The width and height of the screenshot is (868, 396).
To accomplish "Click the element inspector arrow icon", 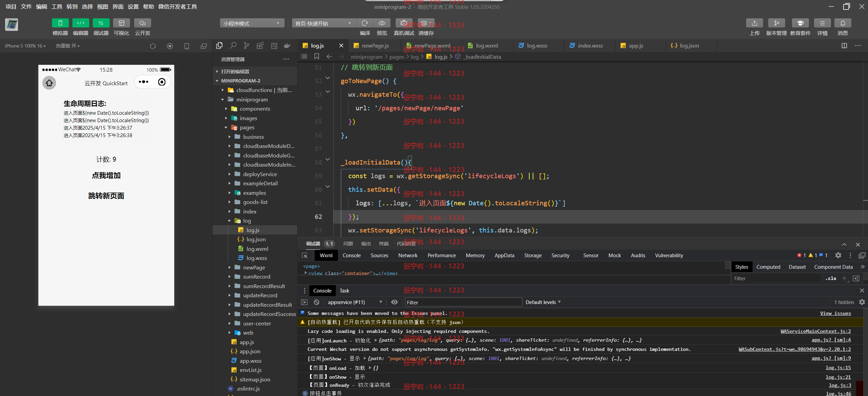I will 305,255.
